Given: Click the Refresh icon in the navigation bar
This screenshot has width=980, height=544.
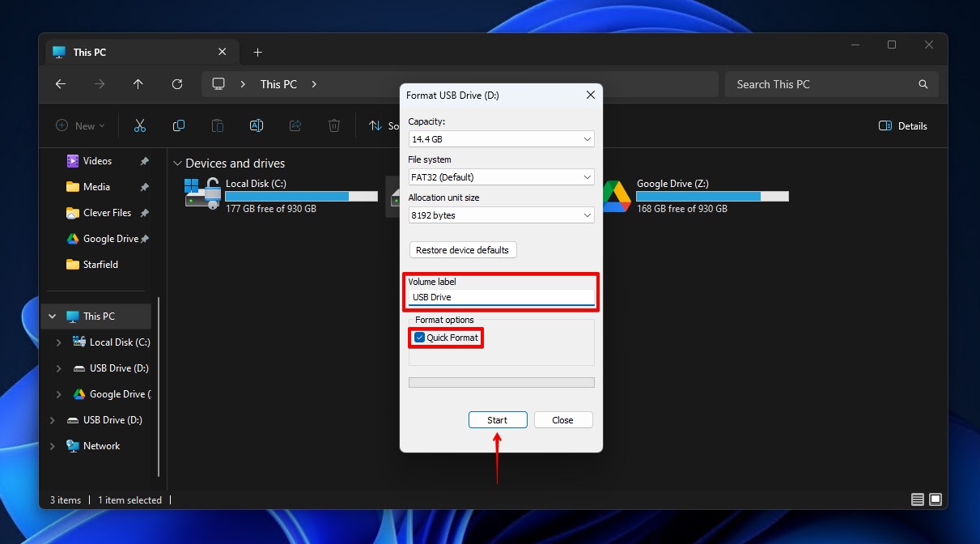Looking at the screenshot, I should click(177, 84).
